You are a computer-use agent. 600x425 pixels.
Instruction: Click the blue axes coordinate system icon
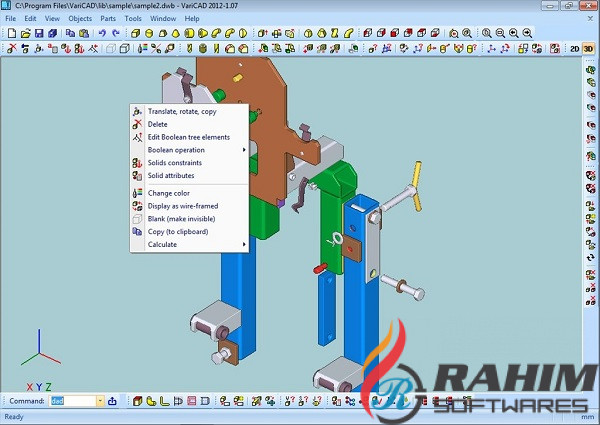tap(492, 49)
